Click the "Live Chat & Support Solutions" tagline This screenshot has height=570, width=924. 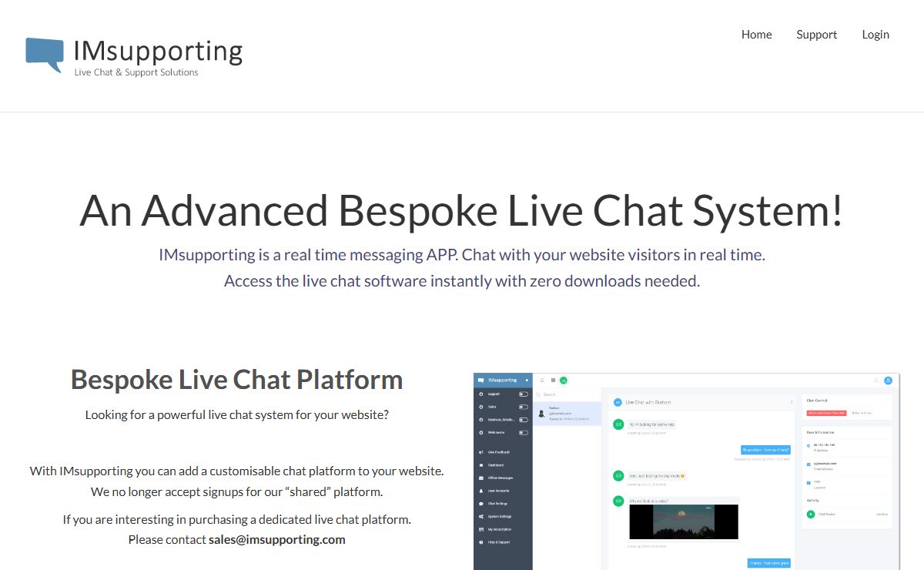[136, 72]
